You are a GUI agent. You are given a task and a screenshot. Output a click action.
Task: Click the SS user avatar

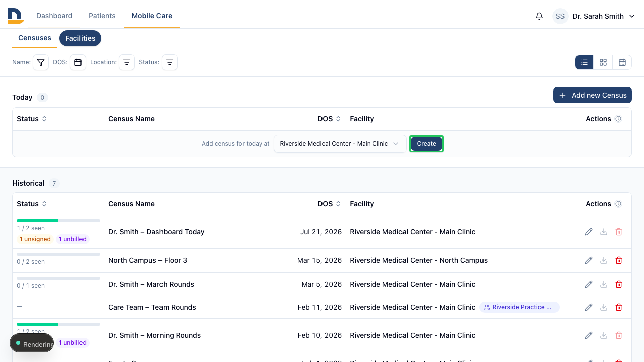tap(560, 16)
